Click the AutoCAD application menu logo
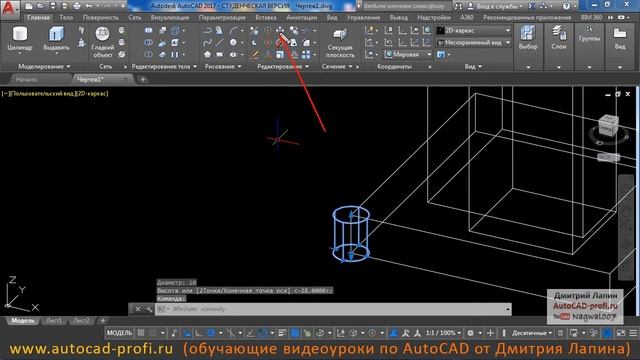 10,9
